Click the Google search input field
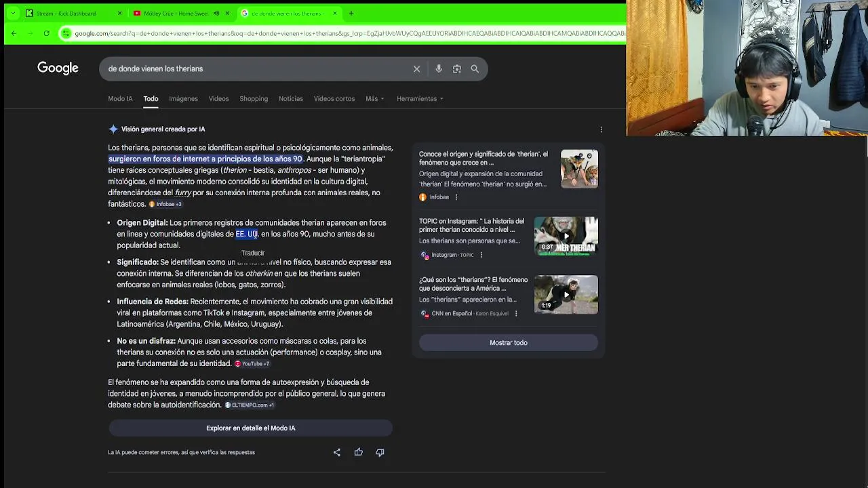 (258, 68)
